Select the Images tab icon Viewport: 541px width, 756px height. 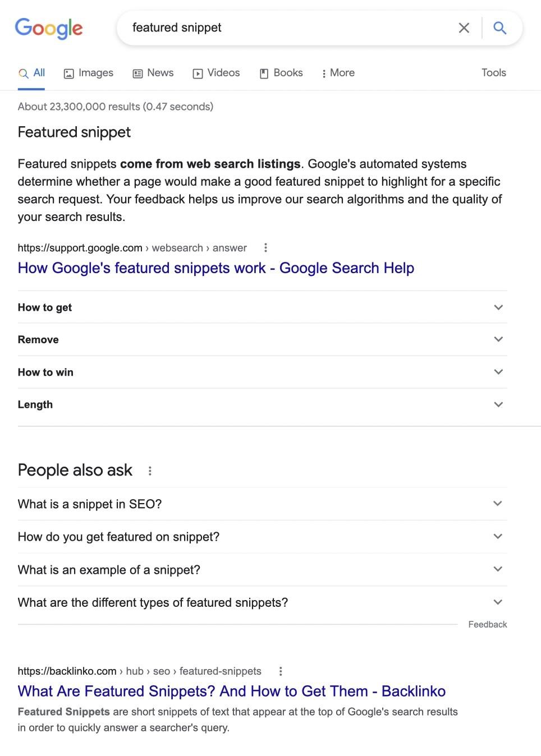pyautogui.click(x=68, y=73)
